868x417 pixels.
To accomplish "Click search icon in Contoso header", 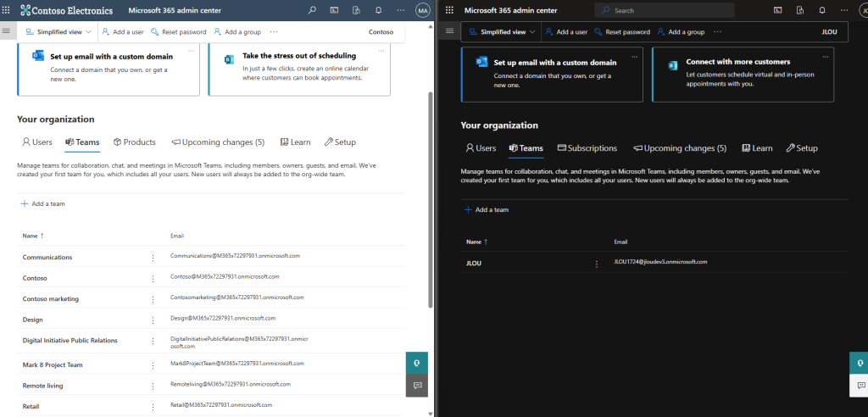I will (x=312, y=10).
